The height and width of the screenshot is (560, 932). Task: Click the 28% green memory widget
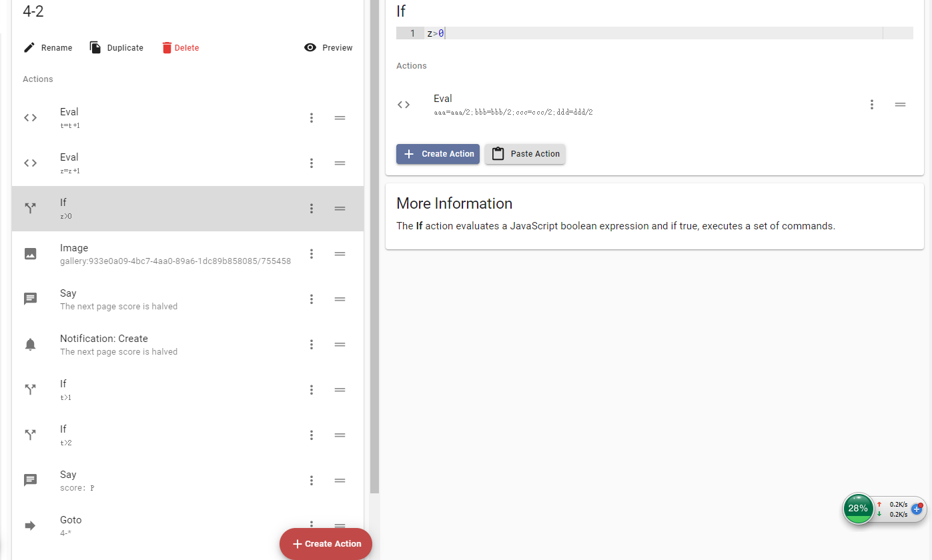click(858, 509)
